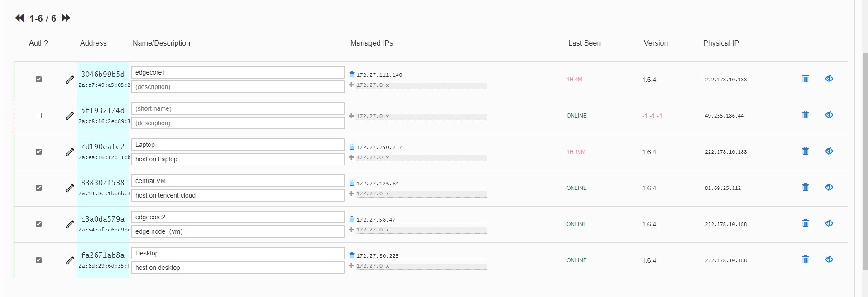The height and width of the screenshot is (297, 868).
Task: Click new managed IP field for Laptop
Action: coord(421,158)
